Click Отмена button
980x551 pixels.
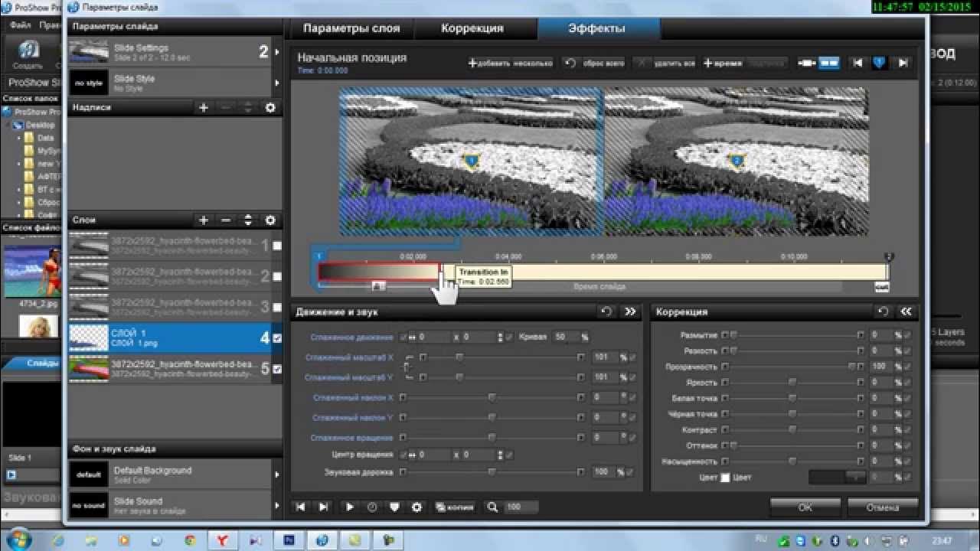point(882,507)
